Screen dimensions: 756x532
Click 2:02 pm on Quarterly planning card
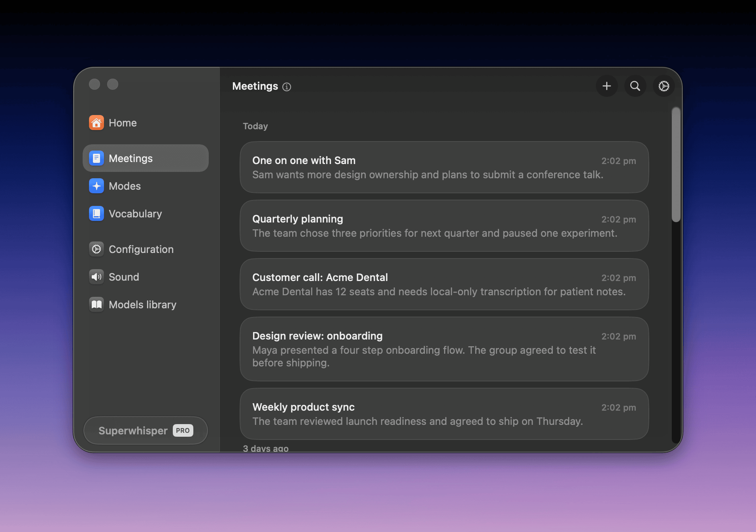pyautogui.click(x=618, y=219)
